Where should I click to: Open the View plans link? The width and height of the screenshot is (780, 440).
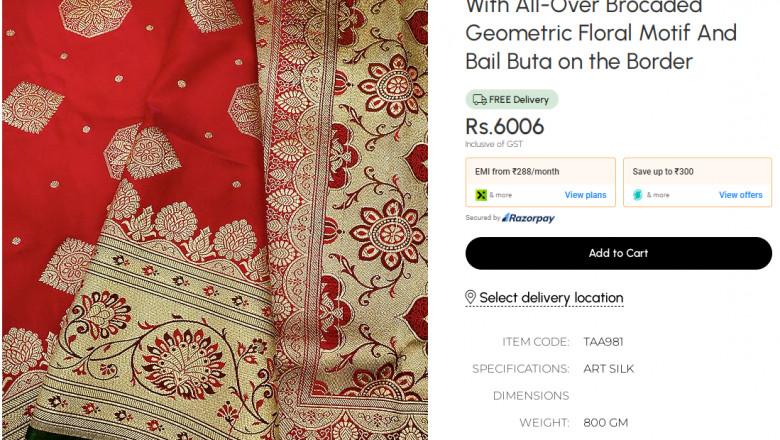585,195
